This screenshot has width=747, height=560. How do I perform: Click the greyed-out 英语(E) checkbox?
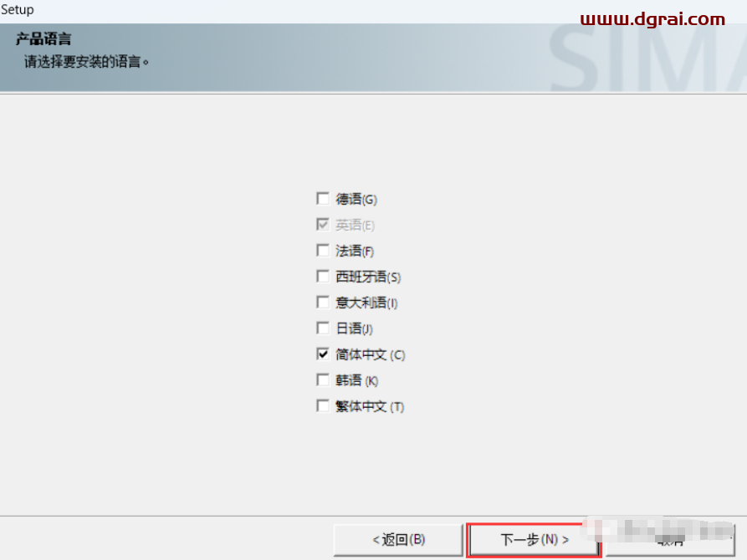coord(322,225)
